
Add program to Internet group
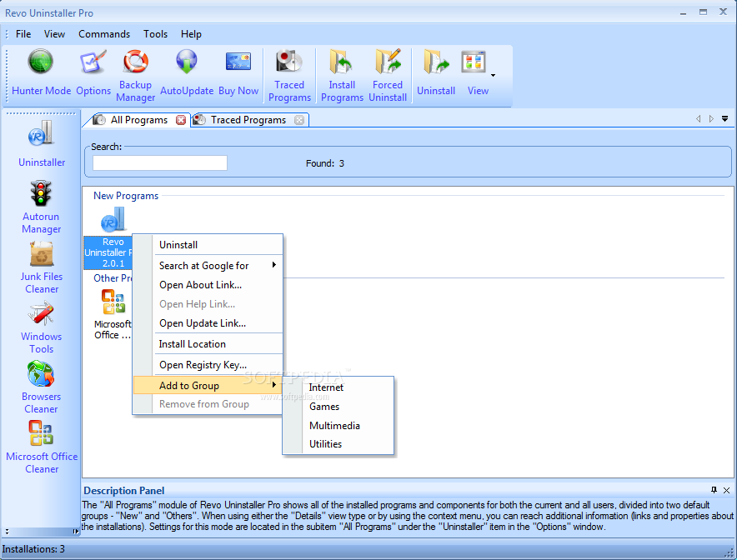[338, 387]
